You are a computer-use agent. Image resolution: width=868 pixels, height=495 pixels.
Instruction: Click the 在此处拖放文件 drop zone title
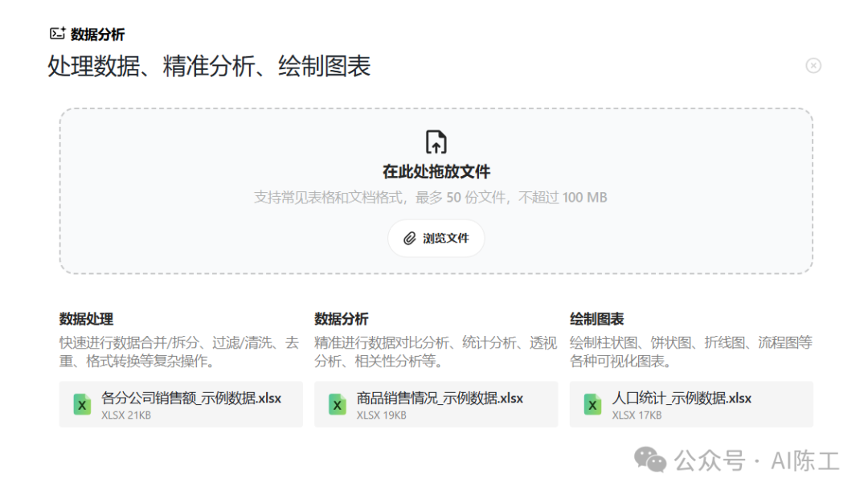(436, 172)
